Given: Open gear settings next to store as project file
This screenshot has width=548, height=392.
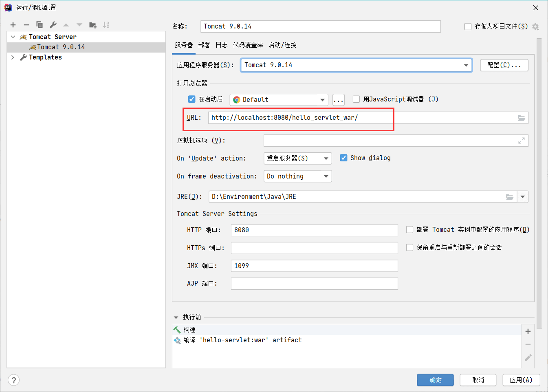Looking at the screenshot, I should tap(535, 26).
